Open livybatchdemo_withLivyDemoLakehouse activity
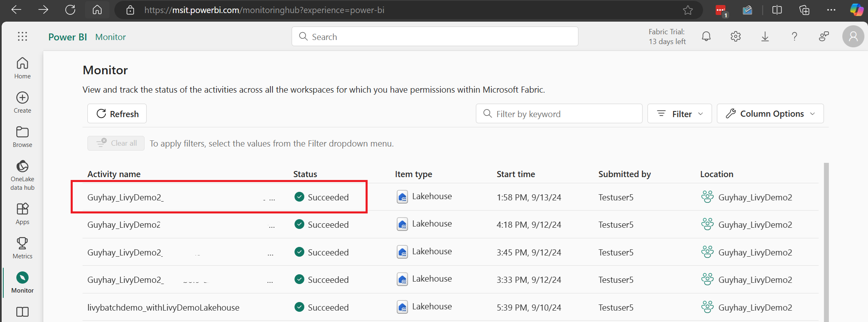Screen dimensions: 868x322 163,308
